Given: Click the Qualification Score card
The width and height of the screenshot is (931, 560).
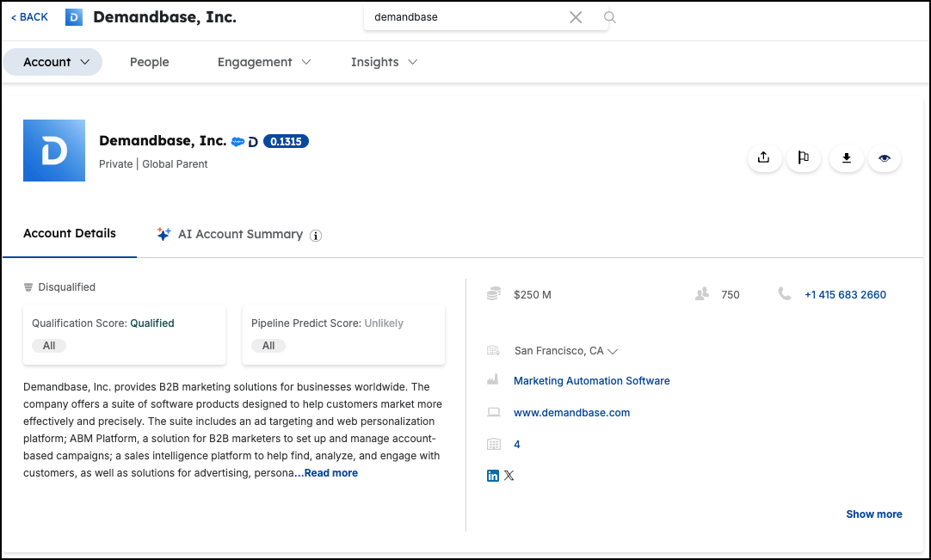Looking at the screenshot, I should [x=124, y=335].
